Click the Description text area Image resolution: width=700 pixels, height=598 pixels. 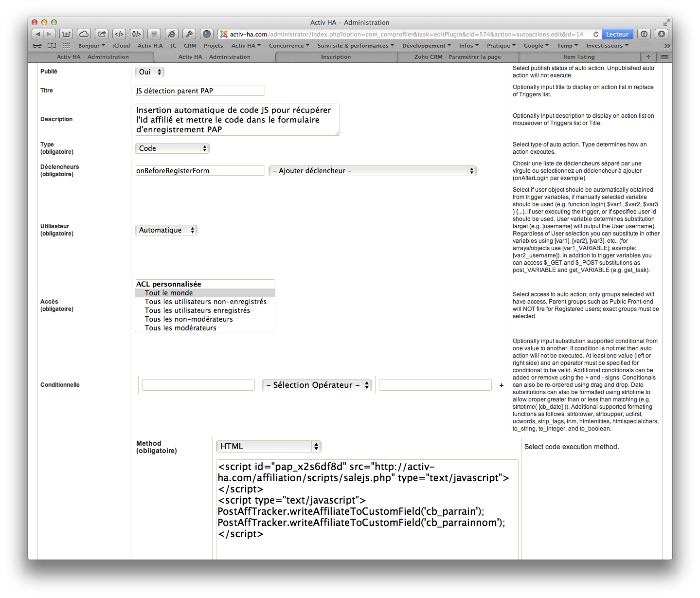tap(237, 120)
